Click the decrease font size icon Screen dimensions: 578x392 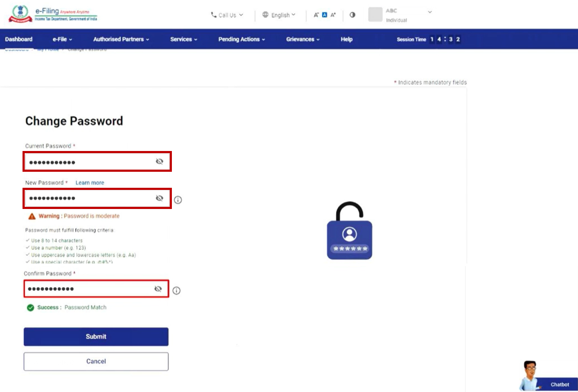click(x=316, y=15)
